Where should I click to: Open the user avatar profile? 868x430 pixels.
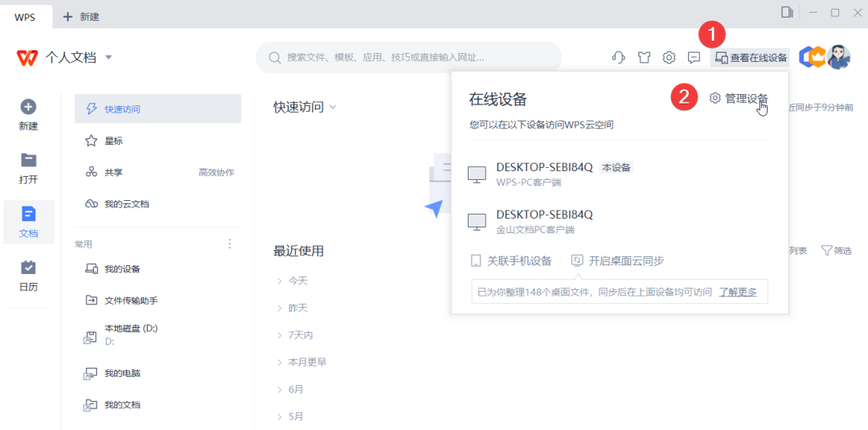click(x=838, y=56)
